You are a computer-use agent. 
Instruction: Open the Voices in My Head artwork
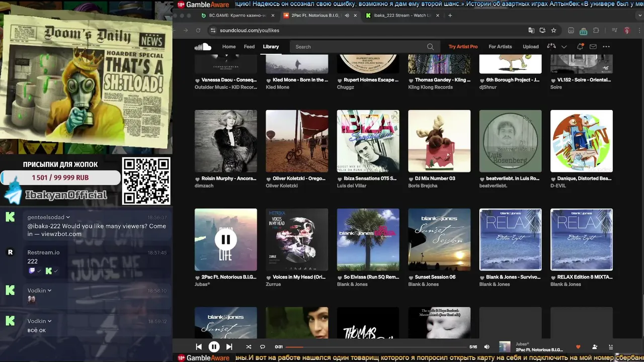click(x=297, y=240)
